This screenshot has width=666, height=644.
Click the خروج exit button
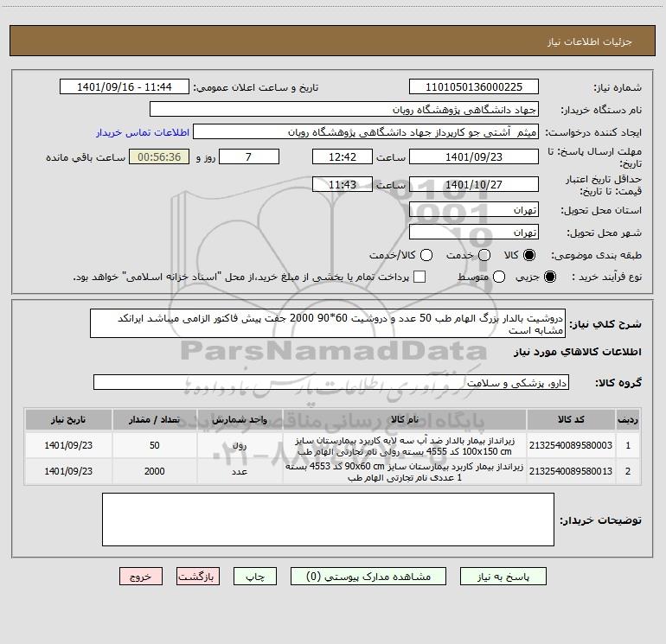[141, 577]
